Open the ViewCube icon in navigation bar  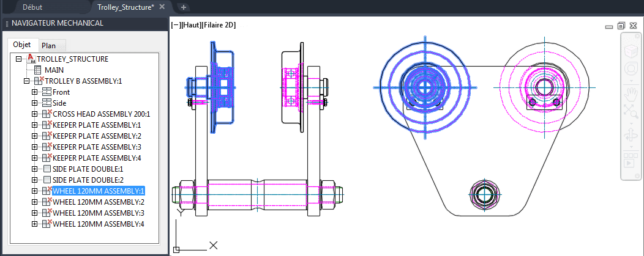pyautogui.click(x=630, y=51)
